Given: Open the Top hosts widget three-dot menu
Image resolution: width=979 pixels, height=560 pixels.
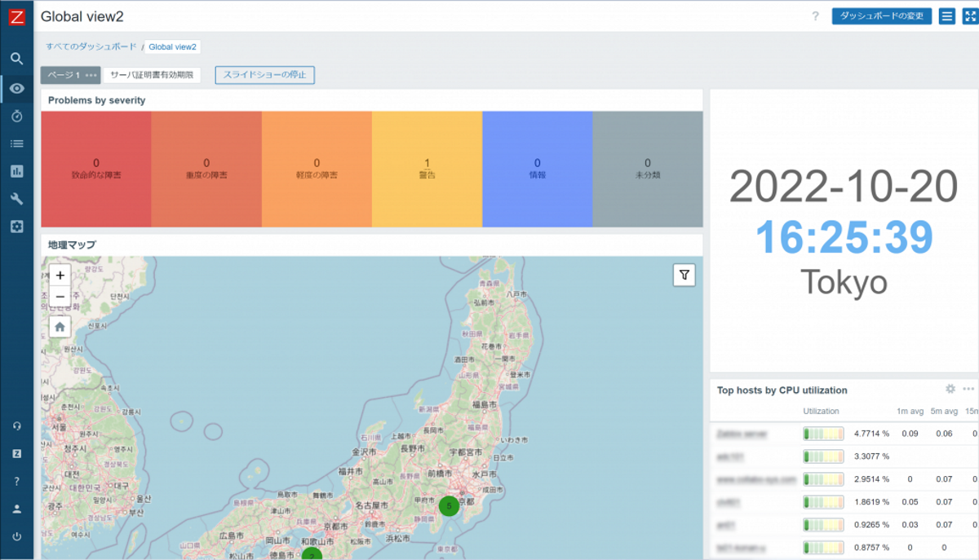Looking at the screenshot, I should [968, 390].
